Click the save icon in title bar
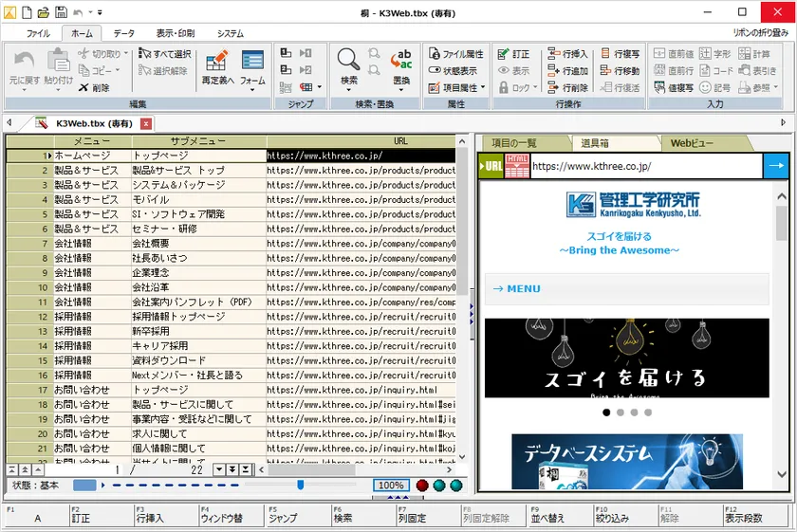The image size is (797, 532). (x=61, y=12)
